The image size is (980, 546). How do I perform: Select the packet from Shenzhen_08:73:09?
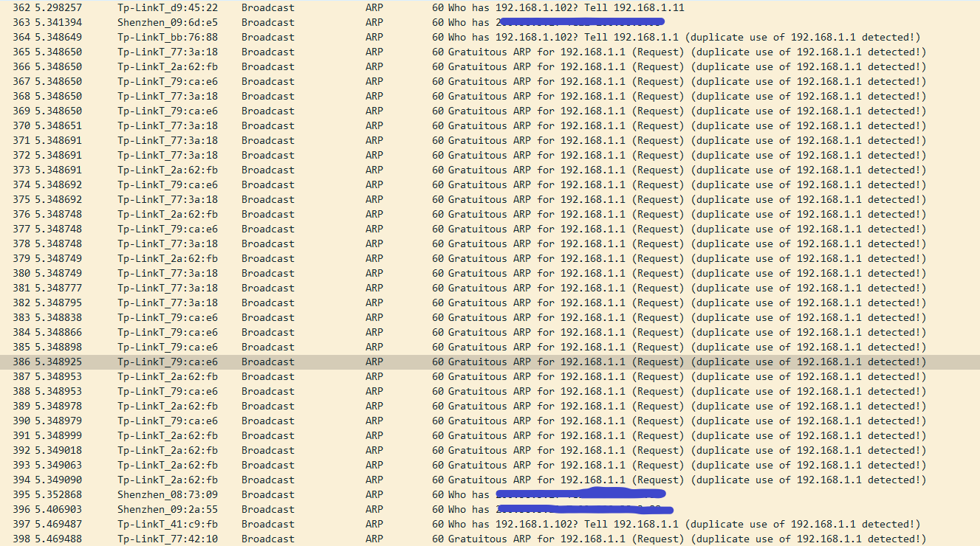[490, 494]
